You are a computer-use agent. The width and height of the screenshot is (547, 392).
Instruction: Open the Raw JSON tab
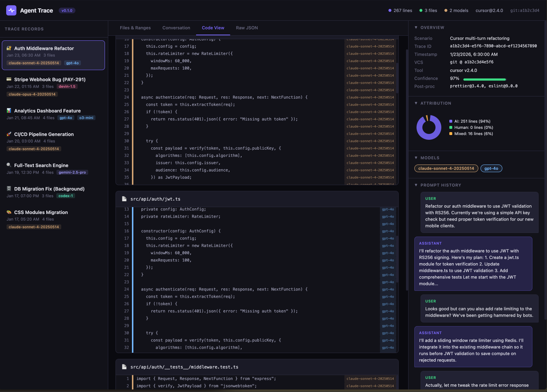point(247,28)
